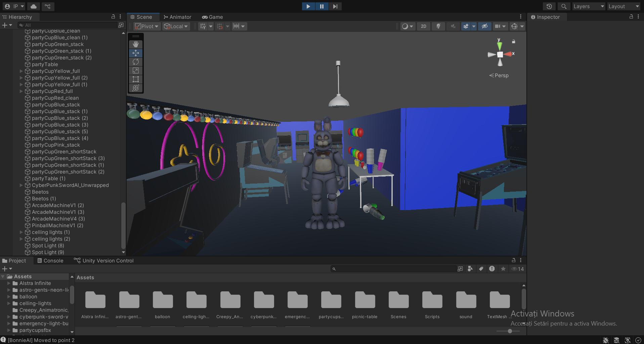Open the Hierarchy create plus button

pyautogui.click(x=7, y=25)
